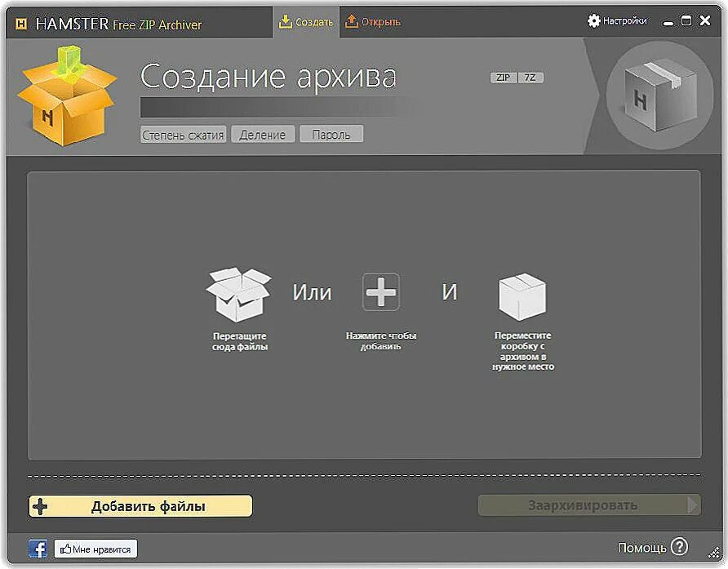
Task: Select ZIP archive format
Action: [503, 78]
